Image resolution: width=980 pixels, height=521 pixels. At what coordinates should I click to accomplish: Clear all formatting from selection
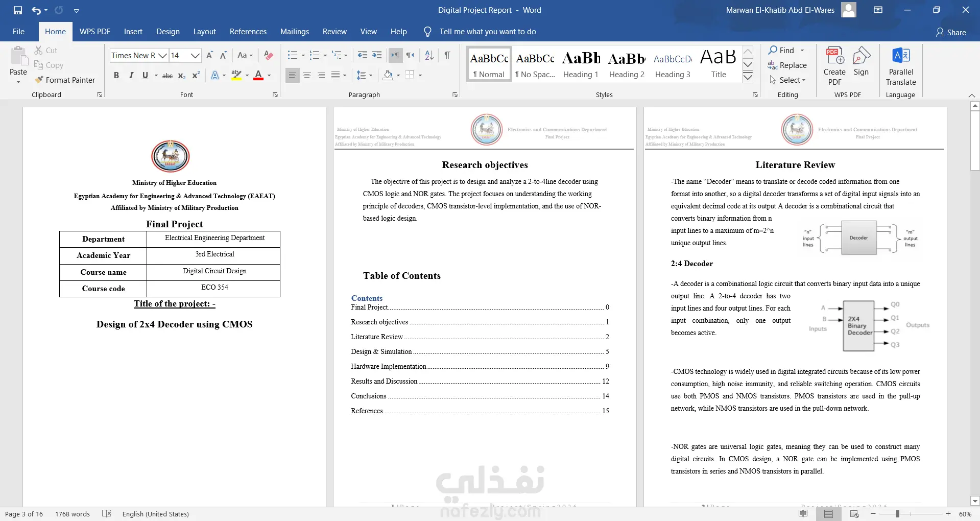pyautogui.click(x=269, y=55)
